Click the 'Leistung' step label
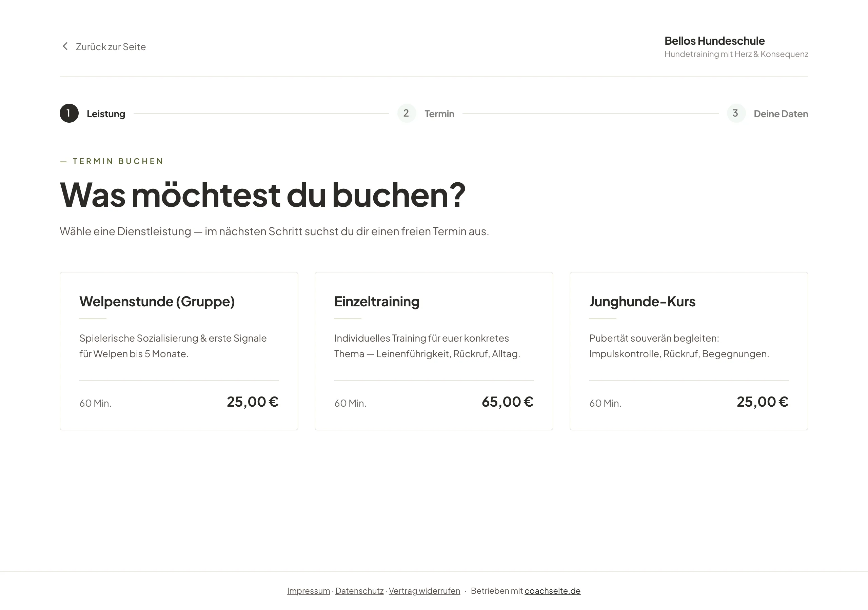This screenshot has height=610, width=868. tap(106, 114)
